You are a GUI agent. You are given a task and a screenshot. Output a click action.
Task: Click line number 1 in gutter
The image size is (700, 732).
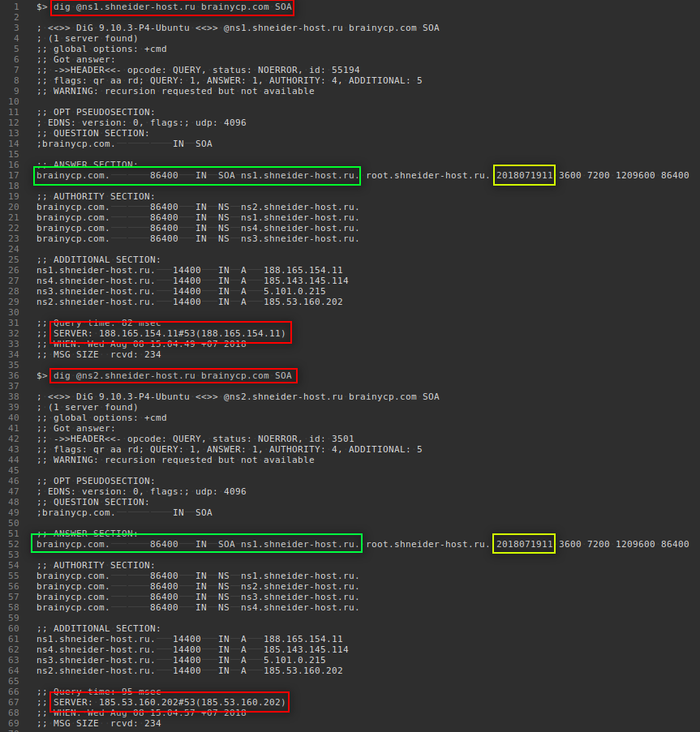[15, 7]
